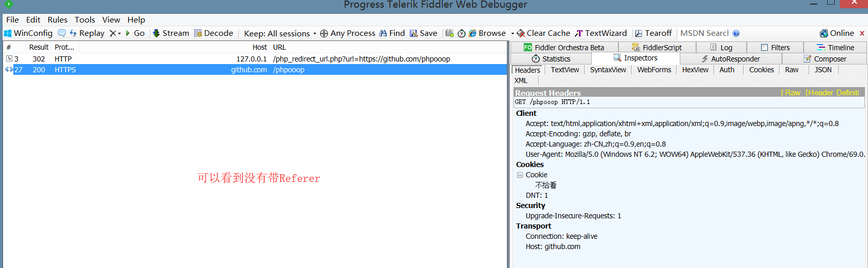Select the SyntaxView inspector tab
The width and height of the screenshot is (868, 268).
click(x=608, y=70)
